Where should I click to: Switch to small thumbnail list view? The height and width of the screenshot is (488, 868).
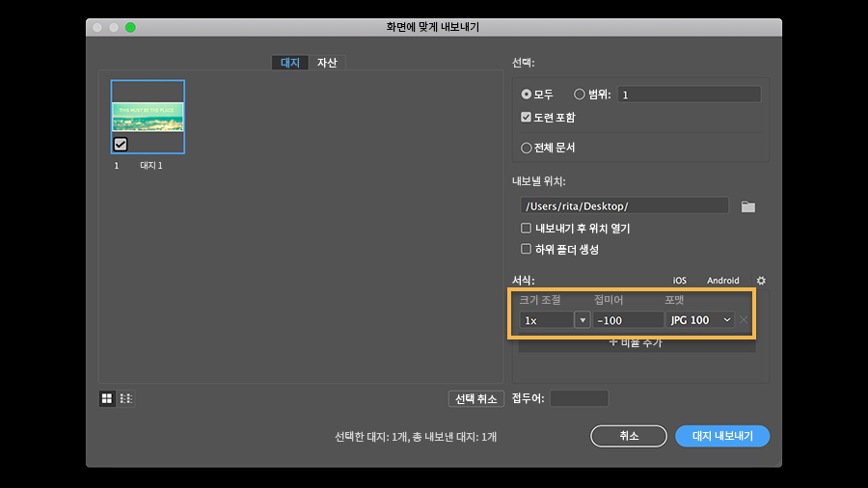click(x=126, y=398)
